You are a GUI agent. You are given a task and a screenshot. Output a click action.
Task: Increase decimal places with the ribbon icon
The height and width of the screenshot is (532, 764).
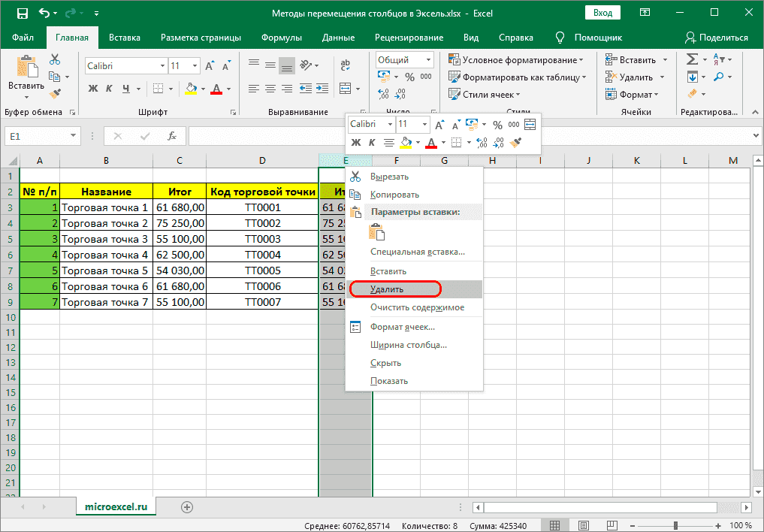coord(383,94)
